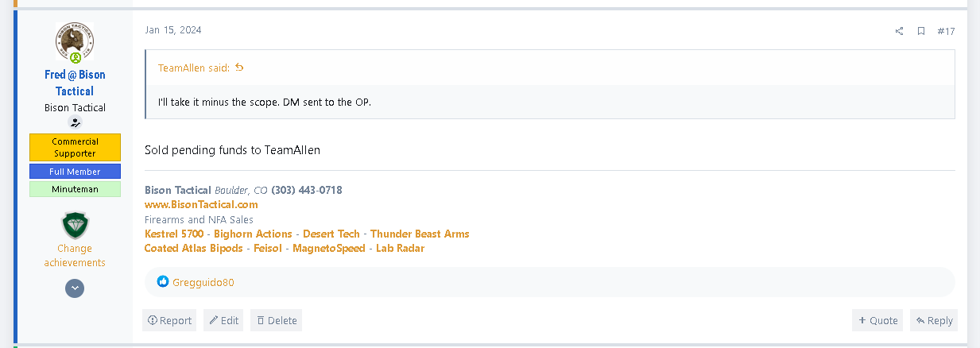Add the post to multi-quote with Quote
Image resolution: width=980 pixels, height=348 pixels.
(x=877, y=320)
